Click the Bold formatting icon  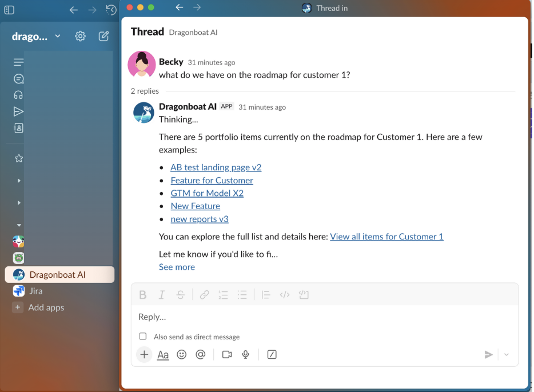[143, 295]
